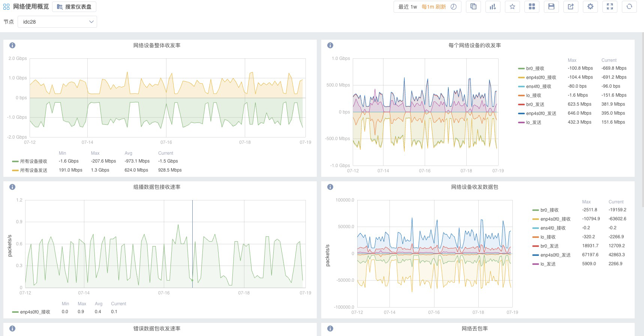Click purple swatch of lo_发送 in 收发率 legend
The image size is (644, 336).
[521, 122]
